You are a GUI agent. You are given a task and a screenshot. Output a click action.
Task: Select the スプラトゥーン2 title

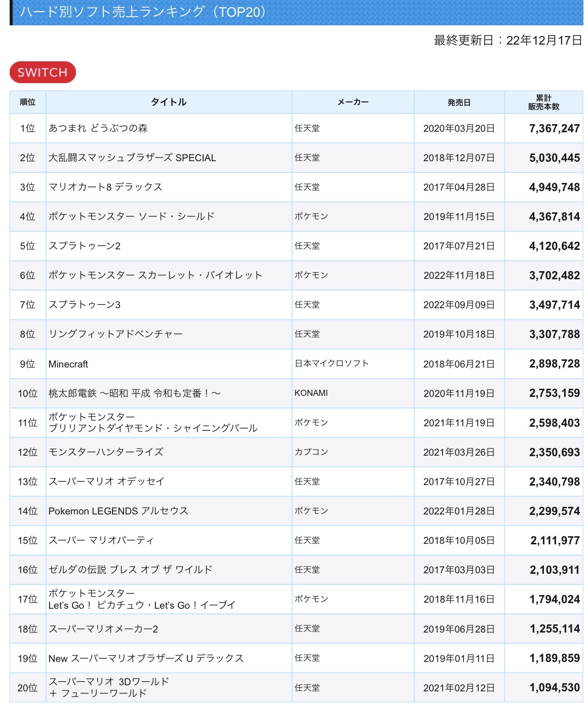(x=85, y=246)
